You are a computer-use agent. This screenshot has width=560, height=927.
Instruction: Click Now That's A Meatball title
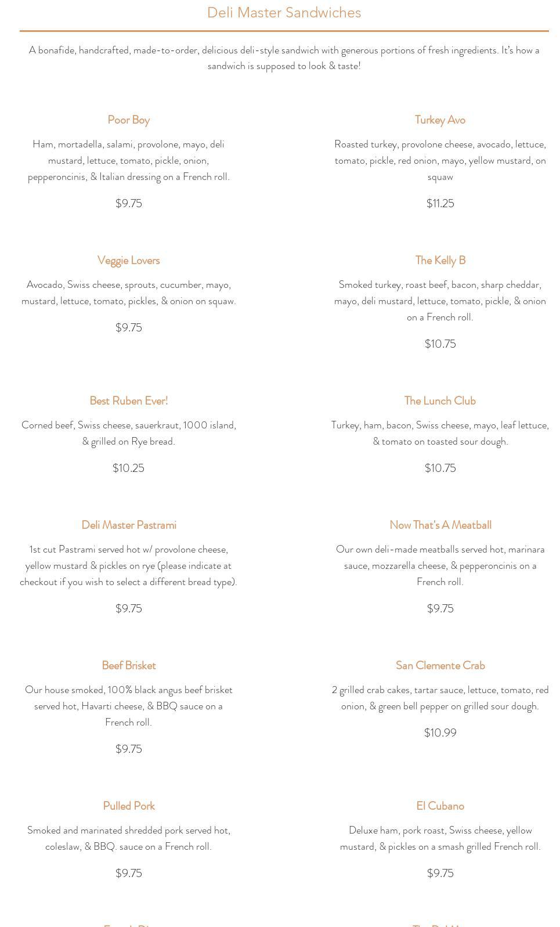coord(440,525)
